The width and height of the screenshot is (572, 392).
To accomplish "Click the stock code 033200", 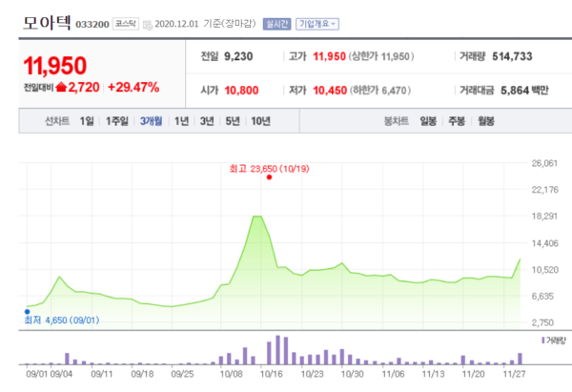I will point(92,25).
